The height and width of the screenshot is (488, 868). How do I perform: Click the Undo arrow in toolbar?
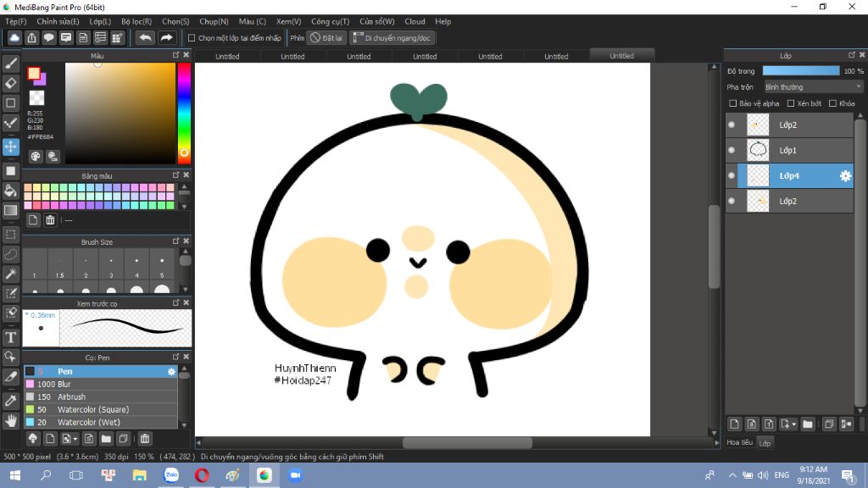pyautogui.click(x=145, y=37)
